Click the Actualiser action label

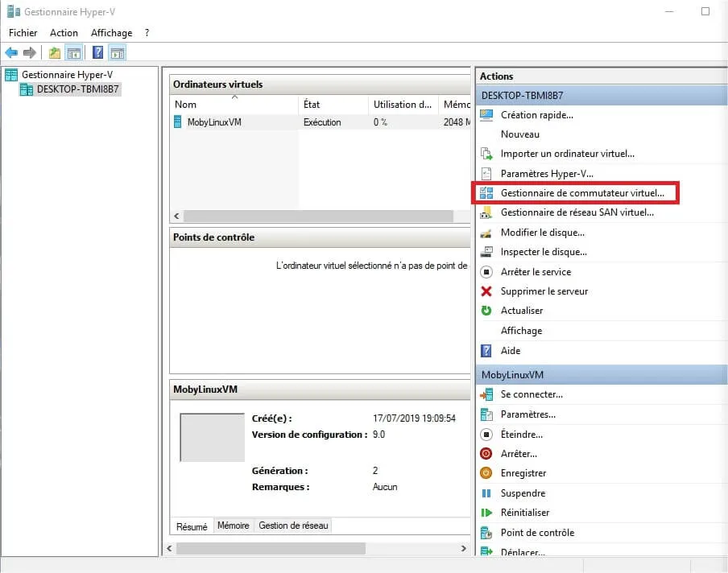(x=521, y=311)
